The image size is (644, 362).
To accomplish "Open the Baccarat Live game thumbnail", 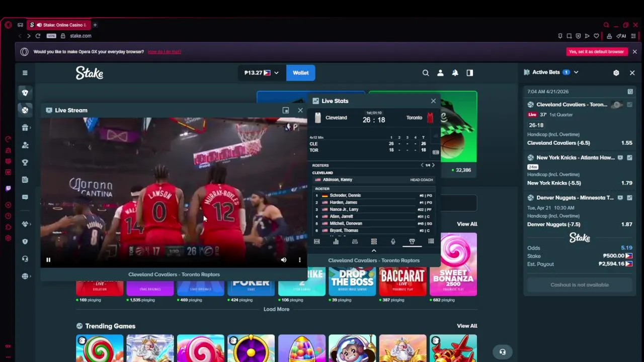I will coord(403,282).
